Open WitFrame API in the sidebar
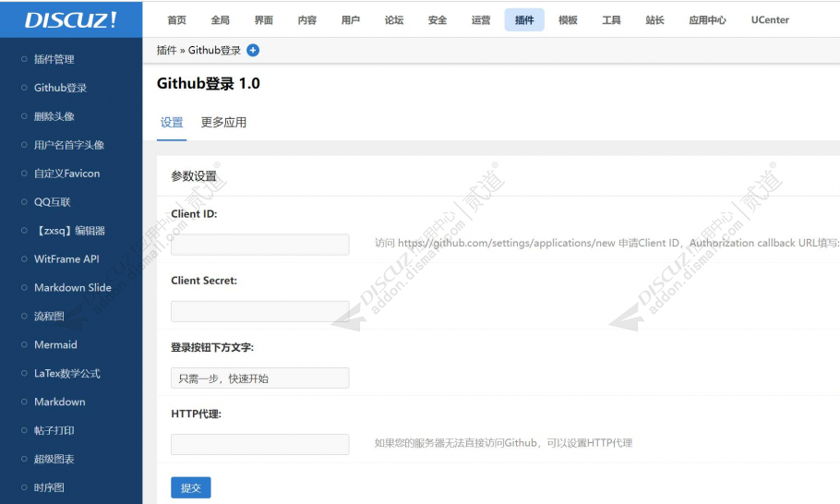 [x=66, y=259]
